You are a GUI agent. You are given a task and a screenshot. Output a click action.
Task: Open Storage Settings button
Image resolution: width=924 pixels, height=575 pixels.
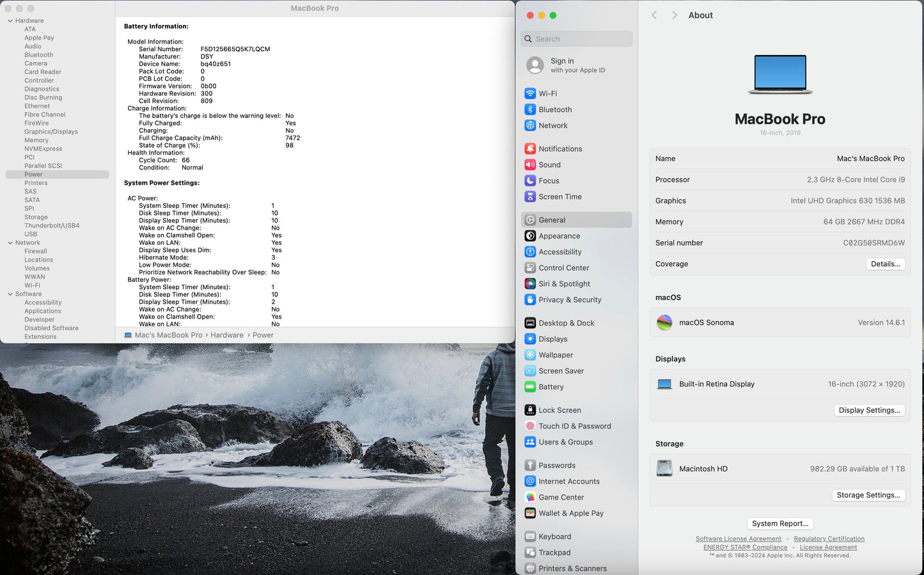coord(868,495)
